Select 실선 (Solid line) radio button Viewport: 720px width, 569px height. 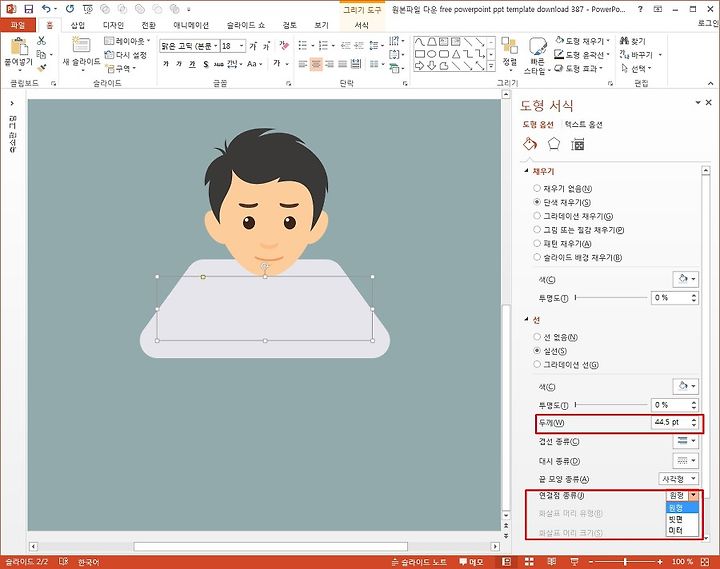[536, 351]
